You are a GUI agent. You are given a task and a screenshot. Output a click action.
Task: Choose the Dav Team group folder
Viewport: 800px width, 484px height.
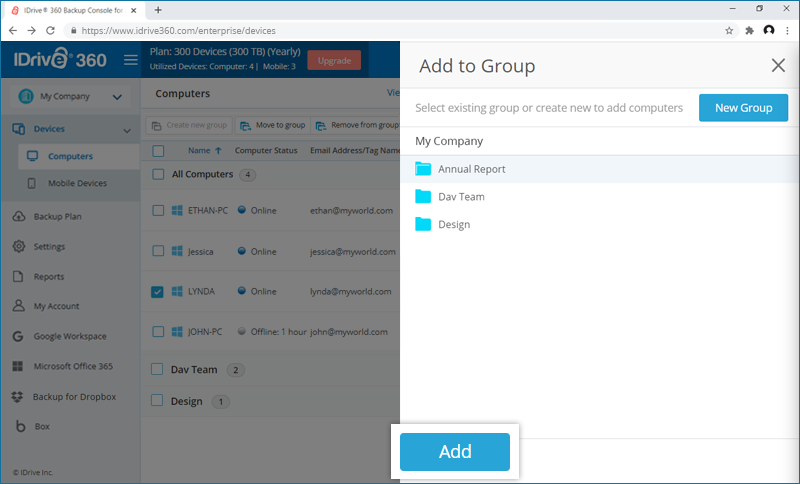click(x=460, y=197)
